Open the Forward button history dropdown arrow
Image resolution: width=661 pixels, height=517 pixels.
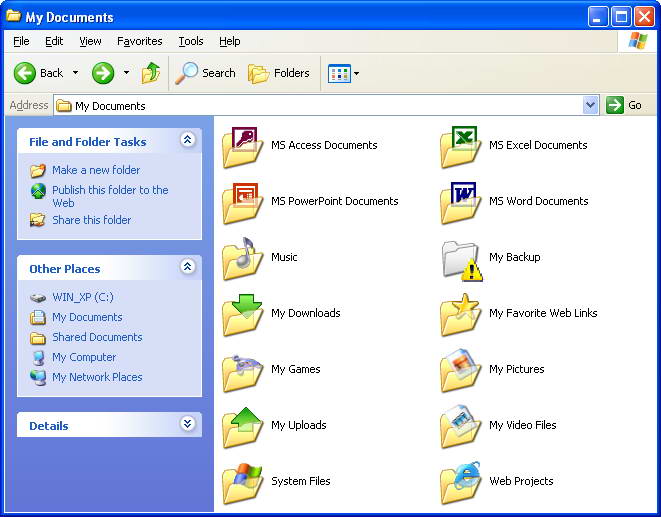click(126, 73)
